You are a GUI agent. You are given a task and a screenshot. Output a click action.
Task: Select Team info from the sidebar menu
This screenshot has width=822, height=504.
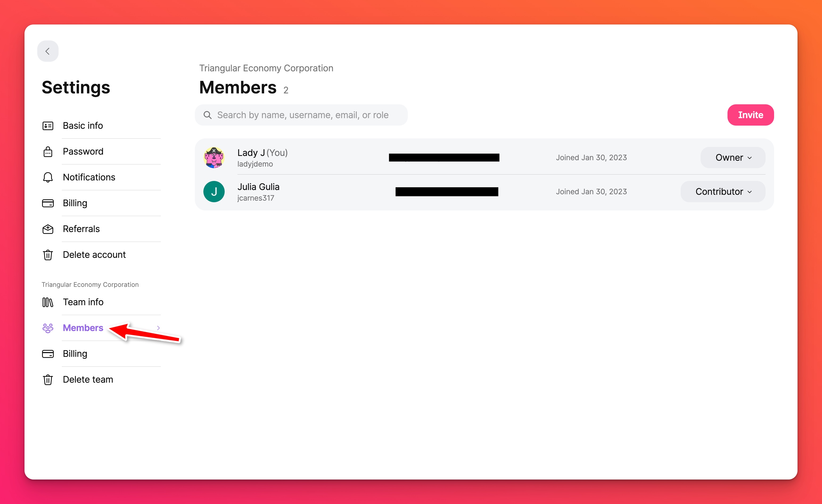tap(83, 301)
